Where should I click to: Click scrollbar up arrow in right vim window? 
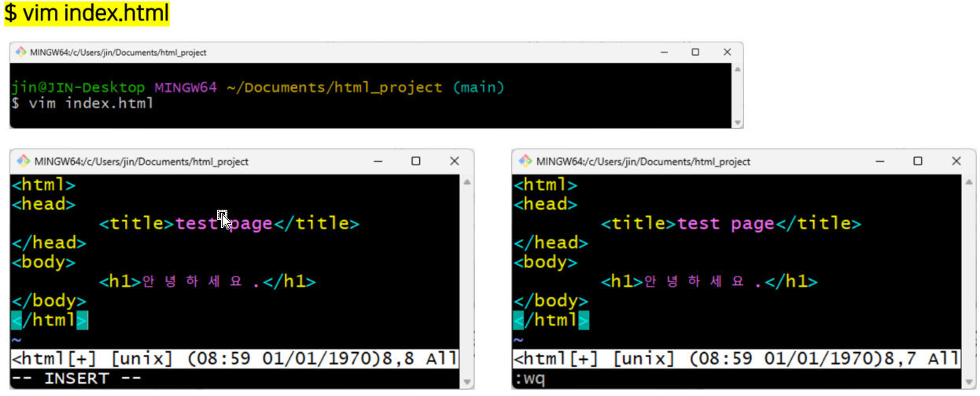click(969, 181)
